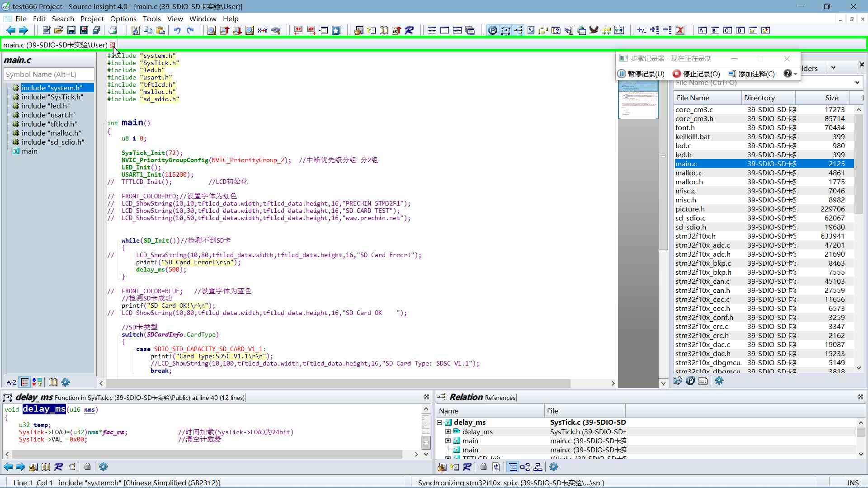Screen dimensions: 868x488
Task: Click the blue R Lookup References toolbar icon
Action: (x=409, y=30)
